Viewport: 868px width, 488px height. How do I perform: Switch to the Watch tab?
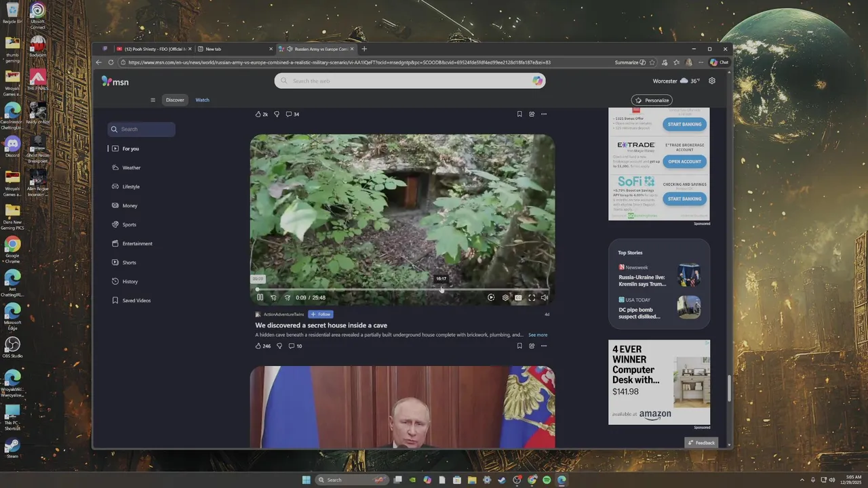click(202, 100)
